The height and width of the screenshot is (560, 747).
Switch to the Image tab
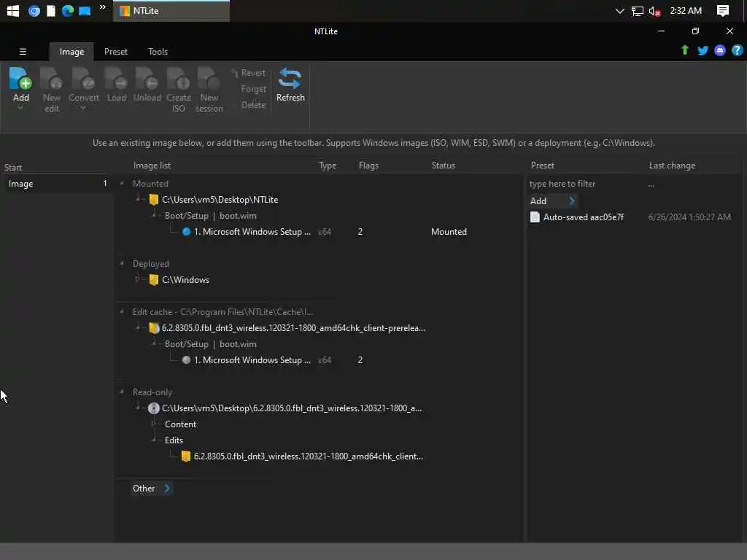pos(71,52)
